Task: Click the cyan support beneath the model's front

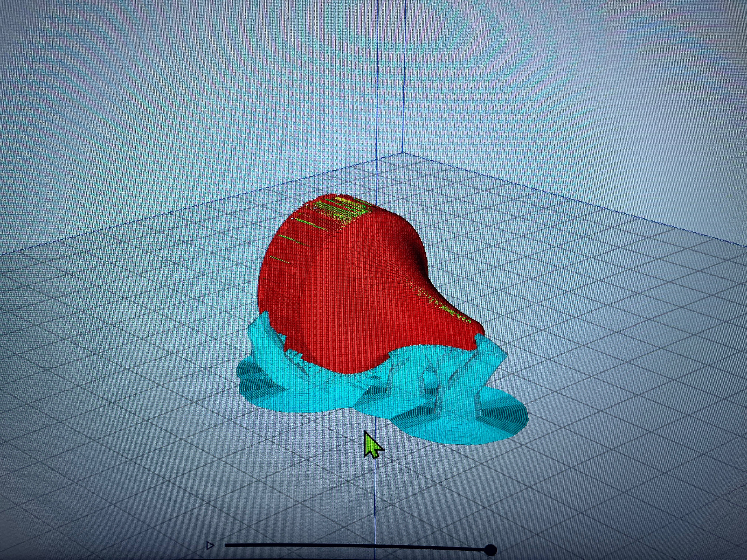Action: point(341,385)
